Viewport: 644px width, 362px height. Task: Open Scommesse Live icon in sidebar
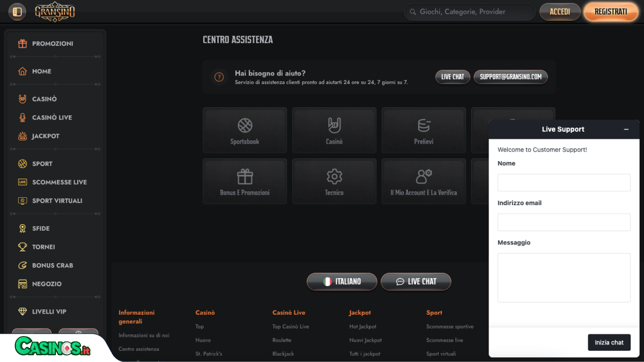tap(22, 182)
